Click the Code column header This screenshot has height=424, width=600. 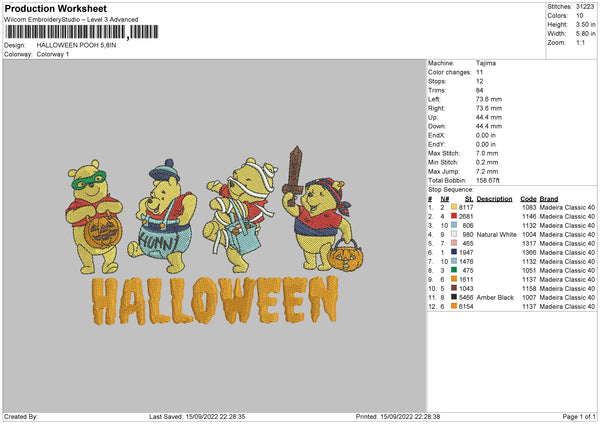pos(528,198)
